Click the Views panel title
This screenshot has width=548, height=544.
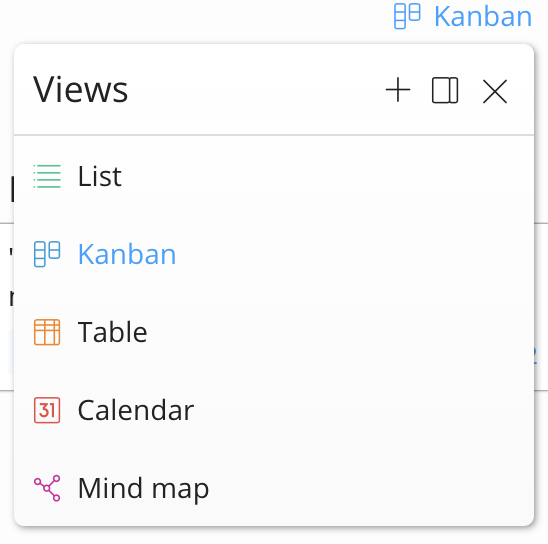click(80, 90)
